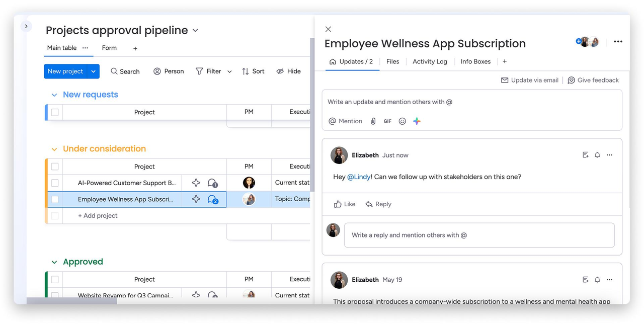Reply to Elizabeth's latest update
This screenshot has width=644, height=326.
pyautogui.click(x=378, y=204)
